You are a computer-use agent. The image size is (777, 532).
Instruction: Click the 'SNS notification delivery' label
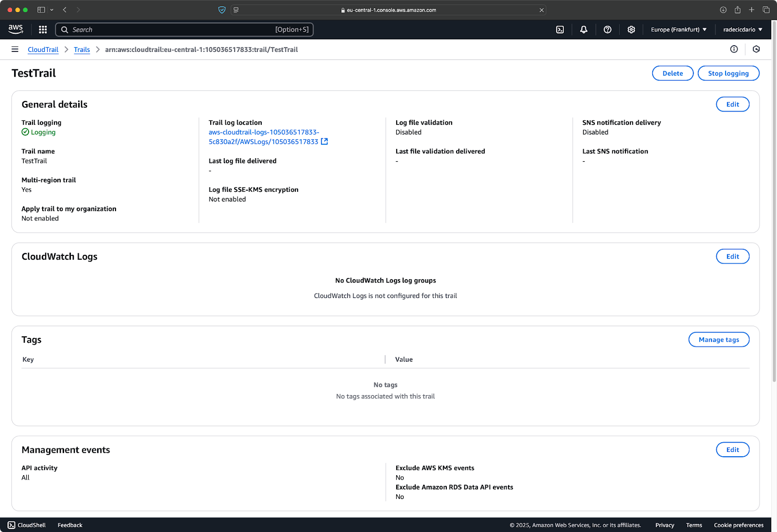[x=622, y=123]
